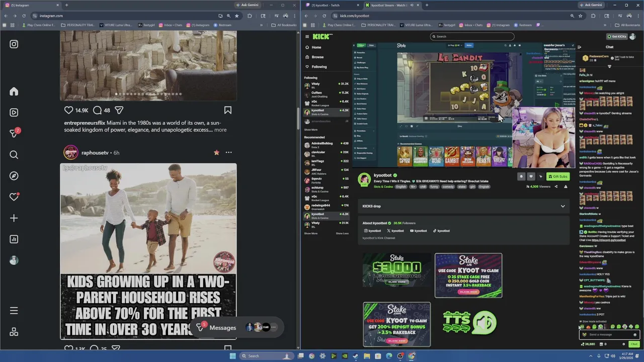This screenshot has width=644, height=362.
Task: Like the entrepreneursflix Miami post
Action: tap(69, 110)
